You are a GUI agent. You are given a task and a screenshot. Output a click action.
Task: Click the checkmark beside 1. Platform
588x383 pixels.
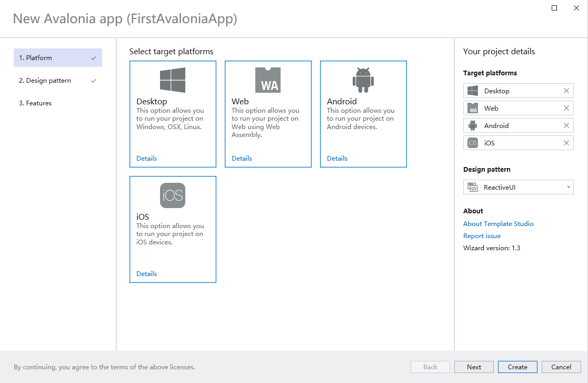[x=94, y=58]
